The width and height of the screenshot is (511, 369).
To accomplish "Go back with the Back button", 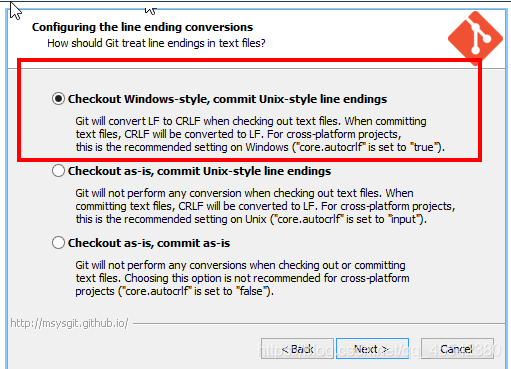I will [x=297, y=349].
